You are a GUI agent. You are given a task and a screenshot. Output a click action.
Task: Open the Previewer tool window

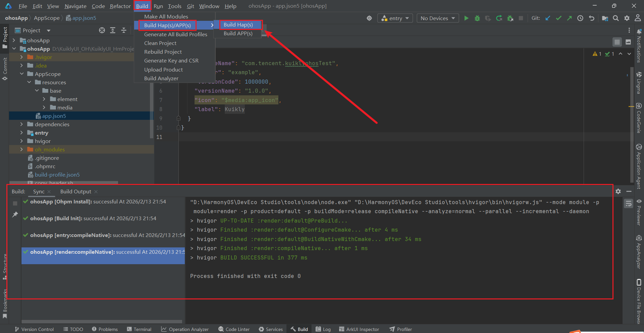(x=639, y=212)
